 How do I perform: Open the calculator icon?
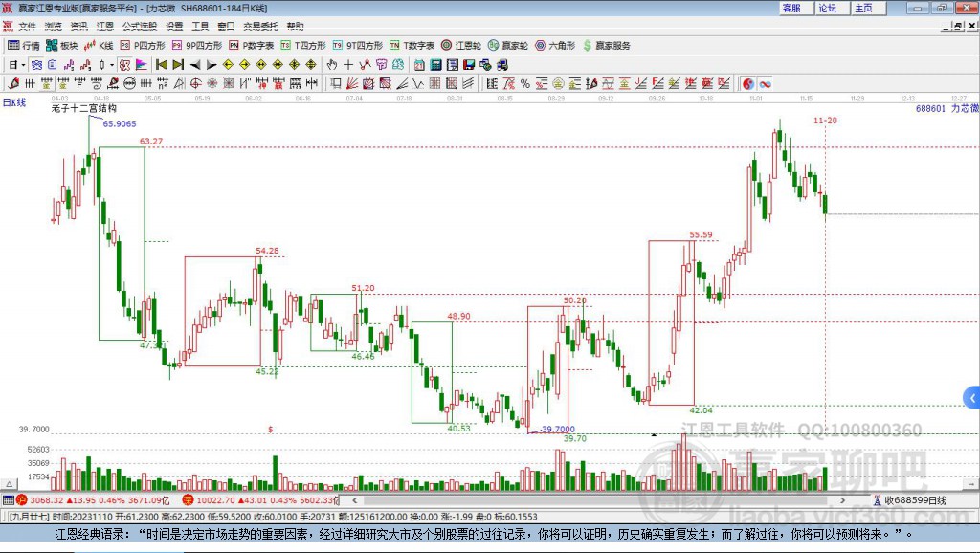point(435,64)
